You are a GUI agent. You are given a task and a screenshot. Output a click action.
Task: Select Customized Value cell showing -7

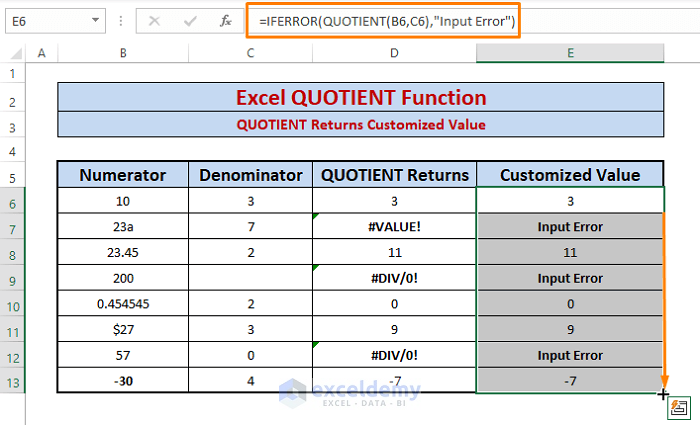pyautogui.click(x=570, y=381)
